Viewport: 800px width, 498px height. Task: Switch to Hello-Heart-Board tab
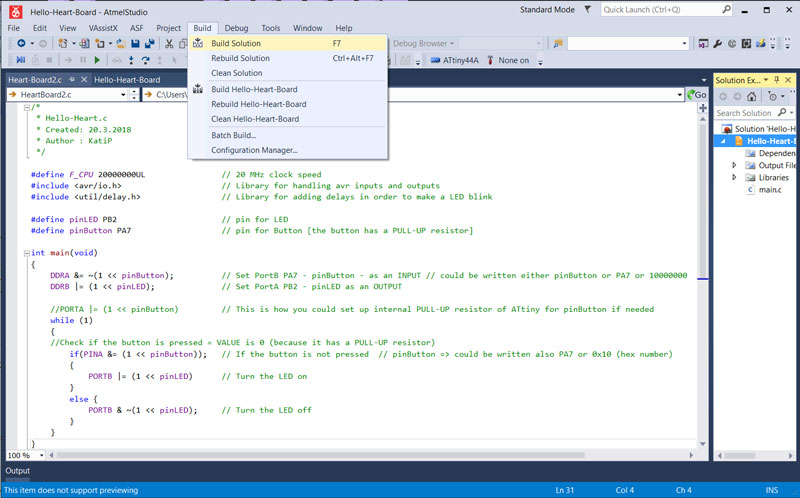[x=127, y=80]
